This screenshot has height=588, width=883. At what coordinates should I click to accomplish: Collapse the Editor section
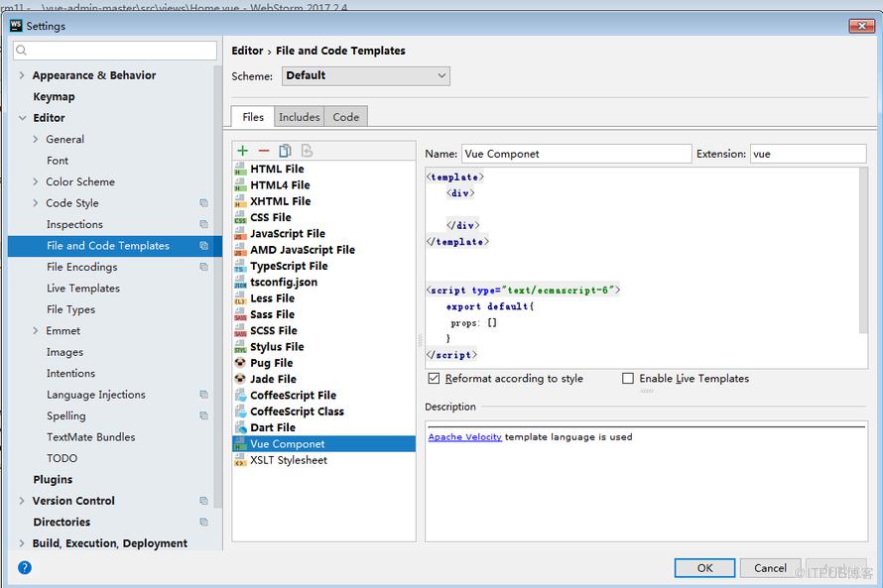(23, 118)
